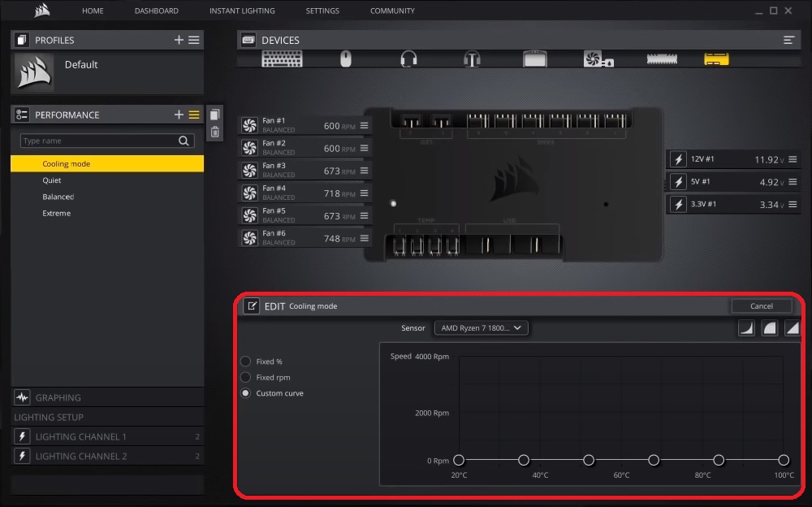
Task: Add a new Performance profile
Action: pyautogui.click(x=178, y=114)
